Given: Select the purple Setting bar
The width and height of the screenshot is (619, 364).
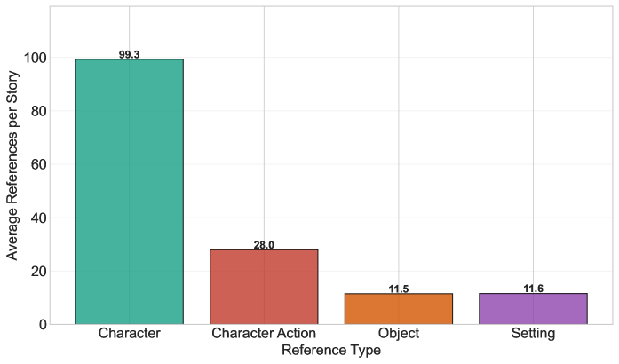Looking at the screenshot, I should point(533,308).
